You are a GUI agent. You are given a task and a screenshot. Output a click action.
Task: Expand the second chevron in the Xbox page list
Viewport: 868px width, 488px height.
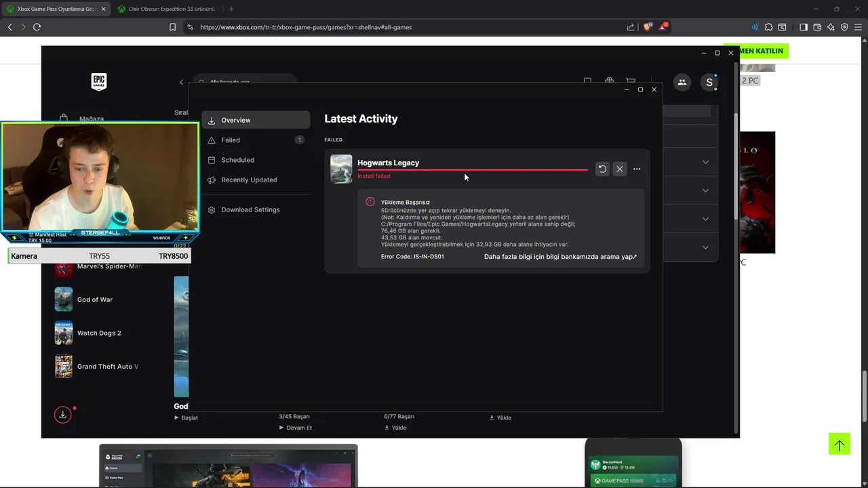pos(705,190)
